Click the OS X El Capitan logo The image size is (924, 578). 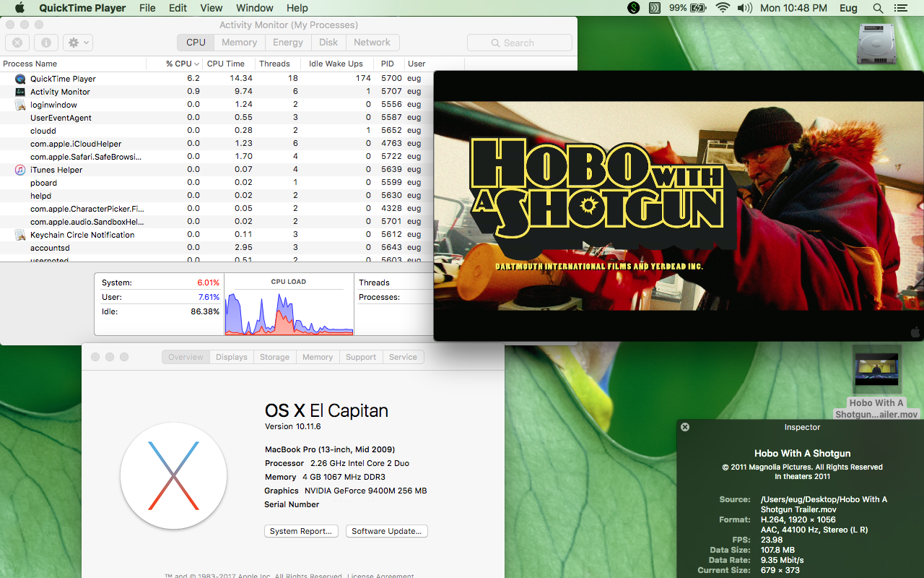coord(173,476)
